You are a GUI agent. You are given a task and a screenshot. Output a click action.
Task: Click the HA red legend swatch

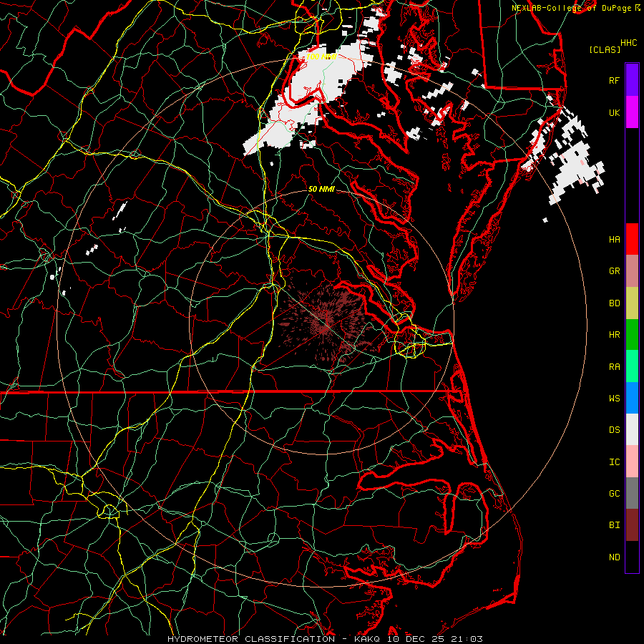coord(632,239)
